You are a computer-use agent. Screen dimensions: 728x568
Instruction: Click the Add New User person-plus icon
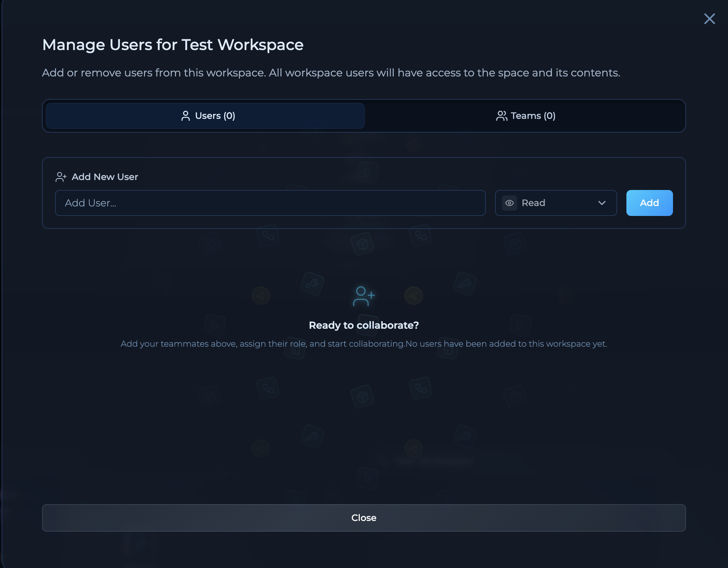(61, 177)
